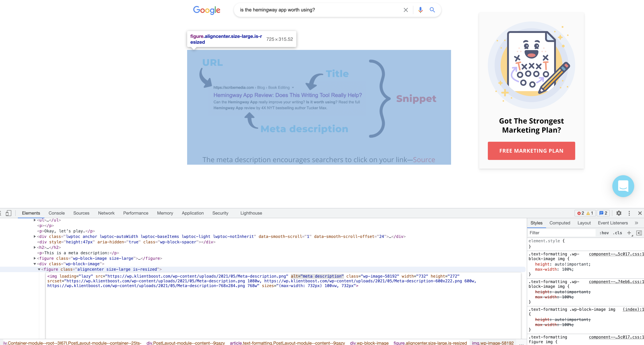This screenshot has height=345, width=644.
Task: Expand the lwptoc anchor div node
Action: [35, 236]
